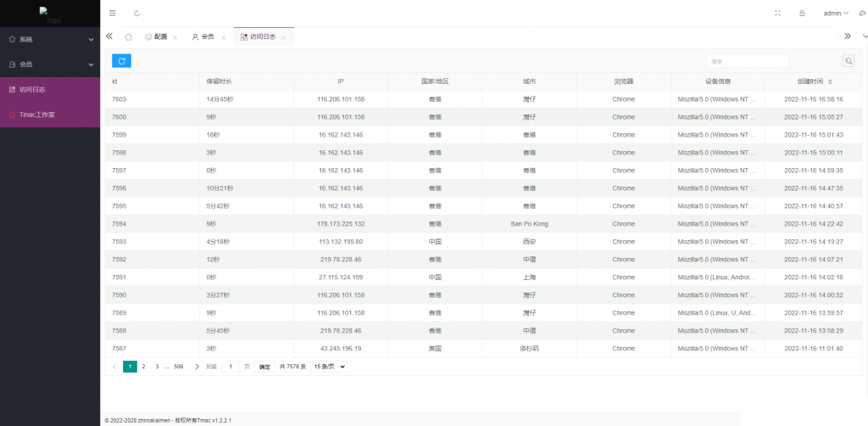Click the search magnifier icon
The image size is (868, 426).
(848, 61)
